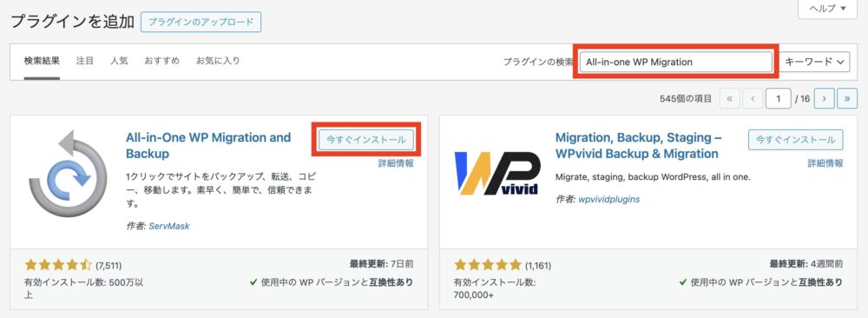Install All-in-One WP Migration with 今すぐインストール

366,140
